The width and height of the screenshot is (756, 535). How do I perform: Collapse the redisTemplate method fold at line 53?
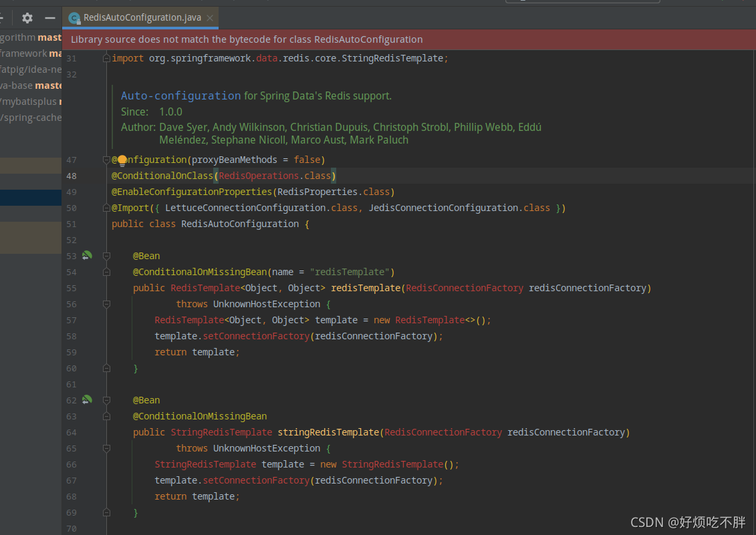coord(106,256)
